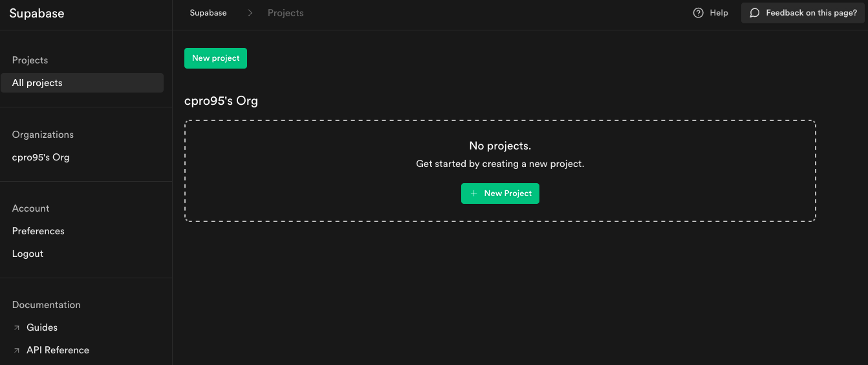Click the arrow icon beside API Reference
868x365 pixels.
pyautogui.click(x=17, y=351)
